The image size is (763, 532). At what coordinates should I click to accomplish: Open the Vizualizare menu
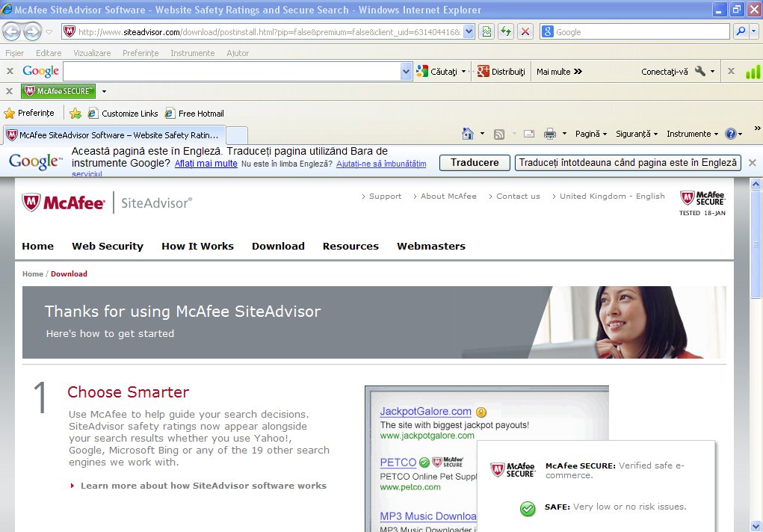point(92,53)
